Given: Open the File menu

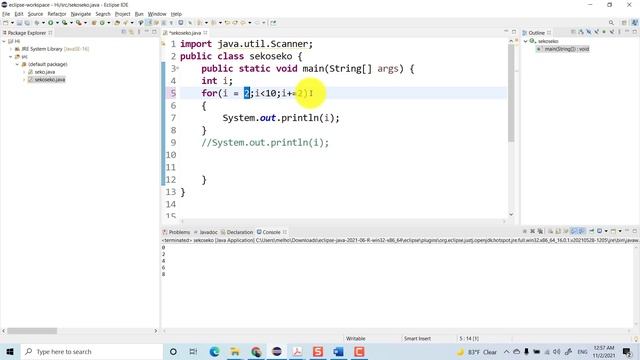Looking at the screenshot, I should coord(6,14).
